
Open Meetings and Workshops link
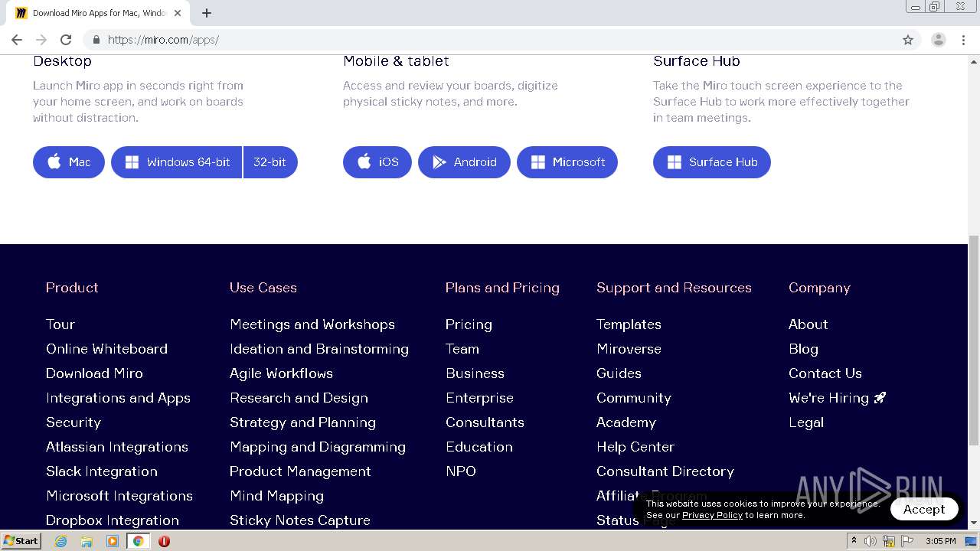coord(312,324)
